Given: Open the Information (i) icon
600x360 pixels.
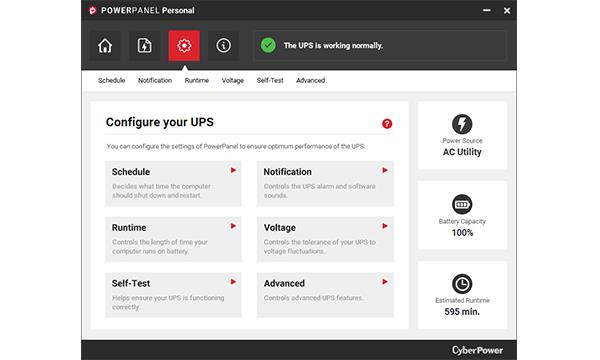Looking at the screenshot, I should click(x=223, y=46).
